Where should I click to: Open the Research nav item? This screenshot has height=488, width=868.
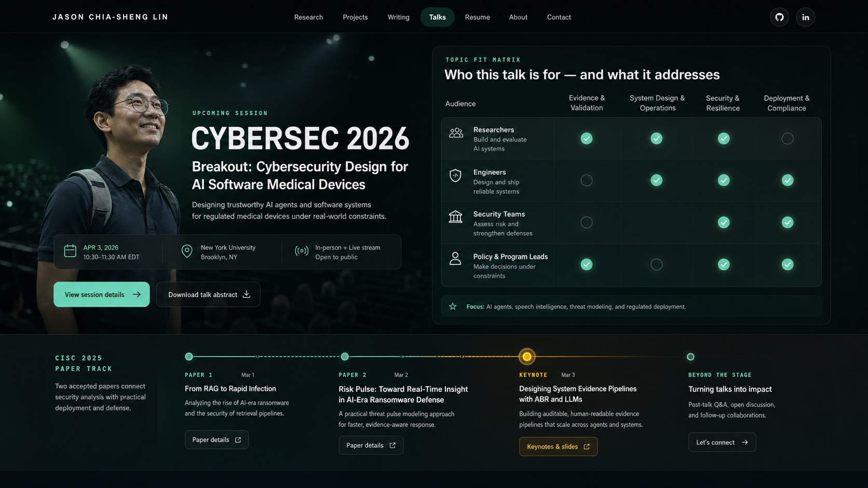(308, 17)
